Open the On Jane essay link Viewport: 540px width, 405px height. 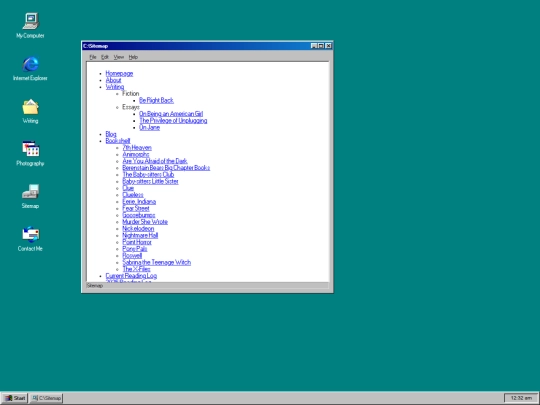pos(149,127)
